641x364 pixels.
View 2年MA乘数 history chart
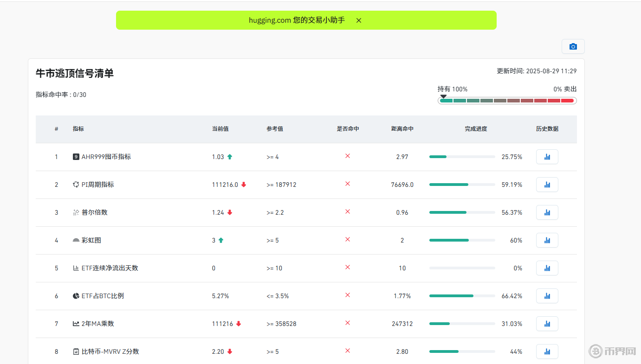click(x=547, y=324)
